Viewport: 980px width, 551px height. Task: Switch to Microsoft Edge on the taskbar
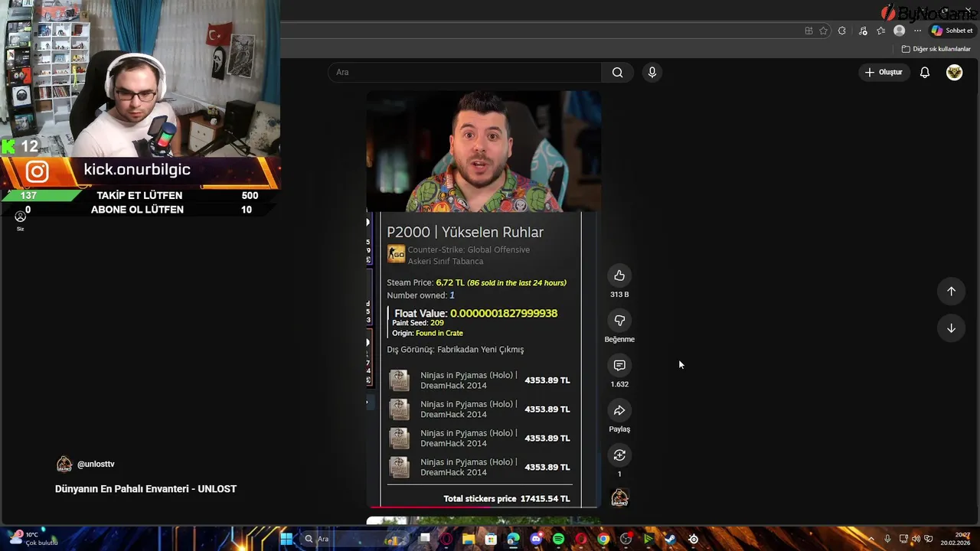point(513,539)
